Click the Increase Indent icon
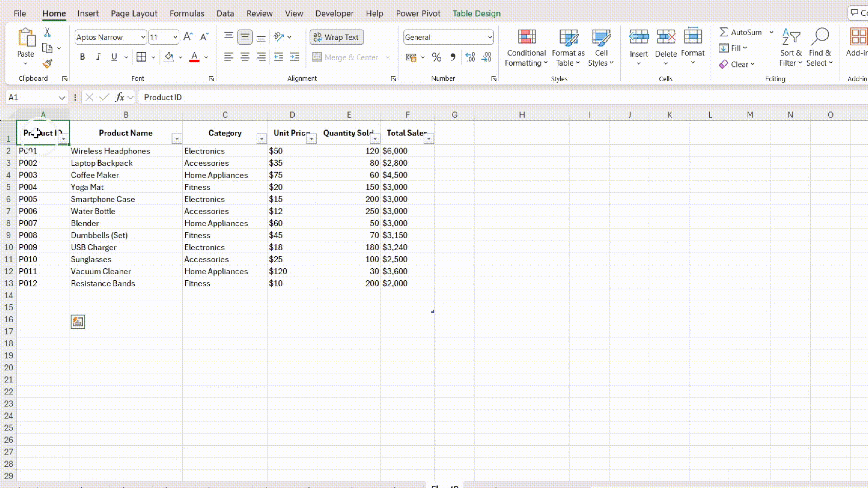 coord(294,57)
